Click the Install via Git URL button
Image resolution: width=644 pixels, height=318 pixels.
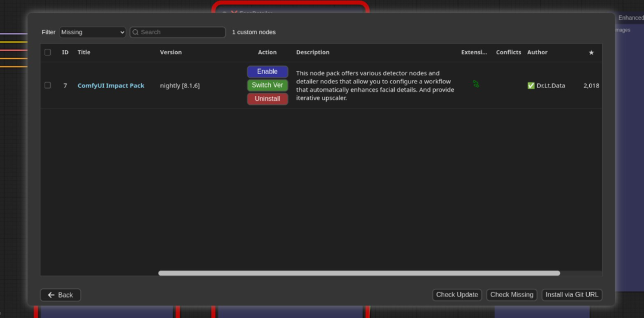tap(572, 295)
